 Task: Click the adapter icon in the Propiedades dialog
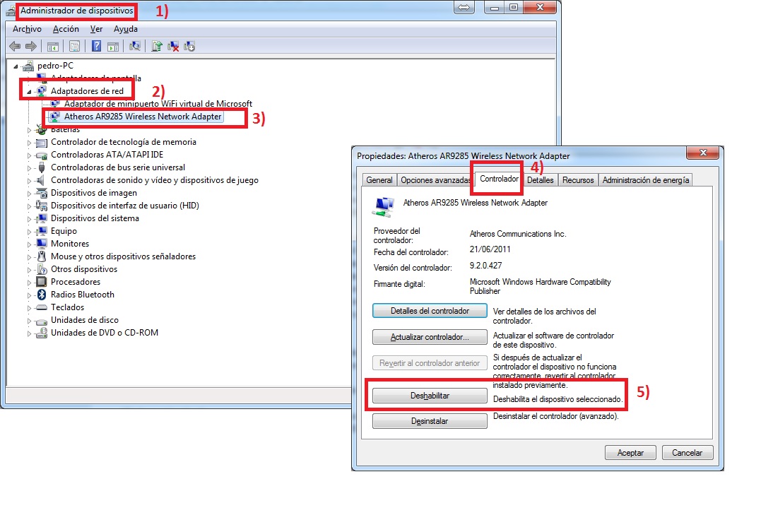pyautogui.click(x=384, y=206)
